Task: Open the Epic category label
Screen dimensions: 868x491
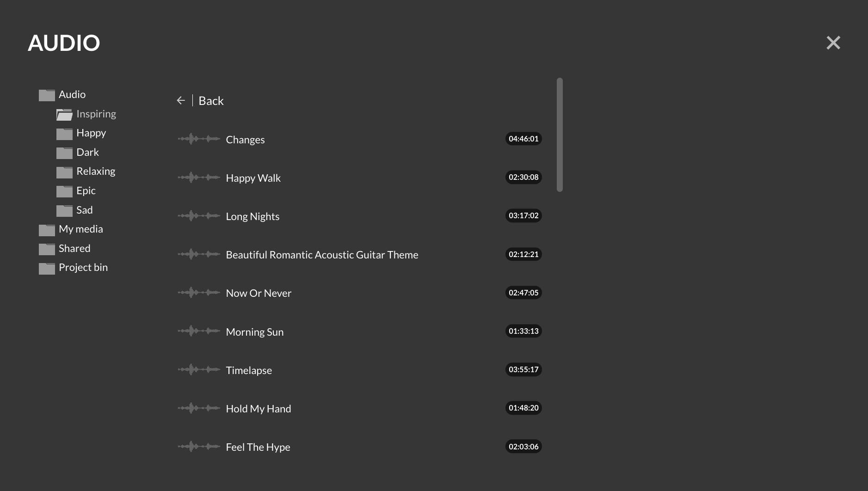Action: (86, 191)
